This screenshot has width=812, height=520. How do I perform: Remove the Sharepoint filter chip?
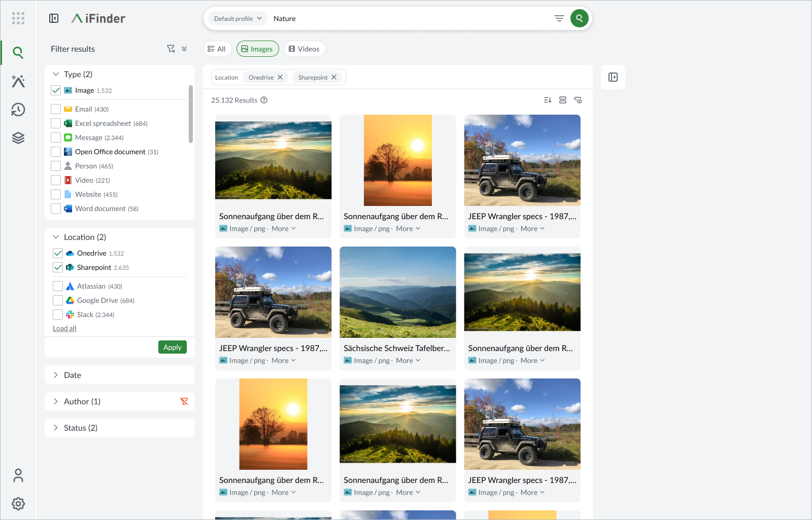coord(334,77)
